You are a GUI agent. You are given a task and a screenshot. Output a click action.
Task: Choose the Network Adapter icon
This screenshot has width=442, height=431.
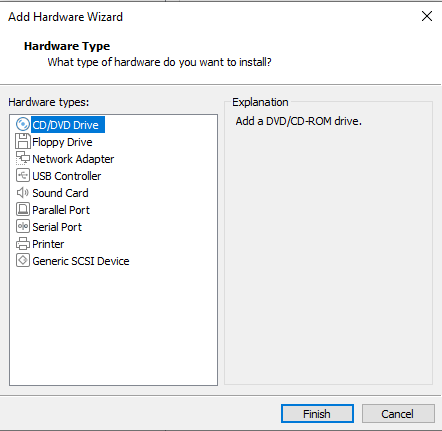[x=23, y=158]
